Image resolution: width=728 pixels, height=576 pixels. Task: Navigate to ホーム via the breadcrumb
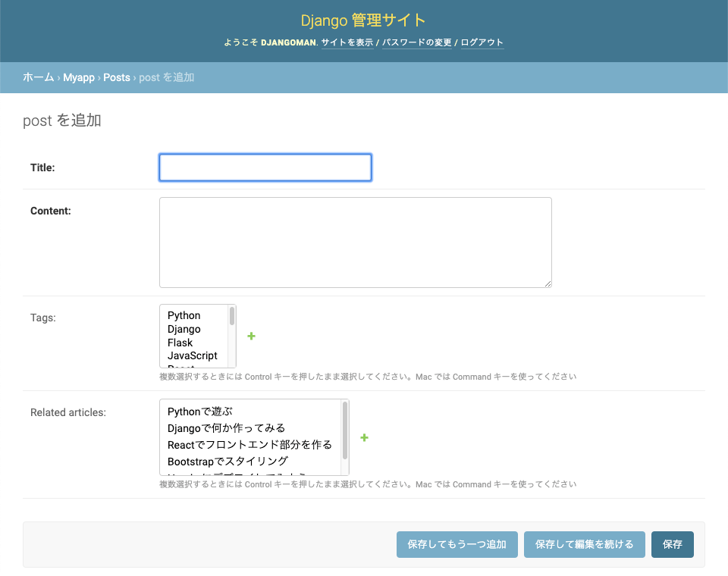tap(38, 77)
